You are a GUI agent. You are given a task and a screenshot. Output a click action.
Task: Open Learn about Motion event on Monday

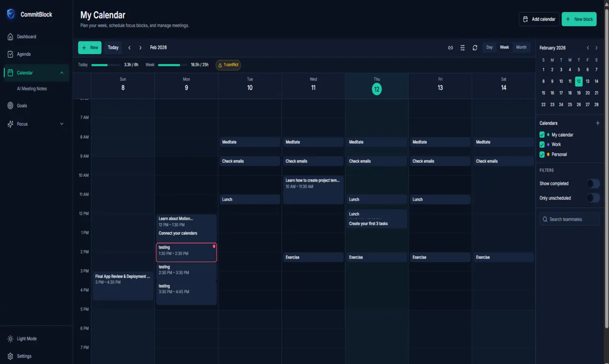coord(186,221)
